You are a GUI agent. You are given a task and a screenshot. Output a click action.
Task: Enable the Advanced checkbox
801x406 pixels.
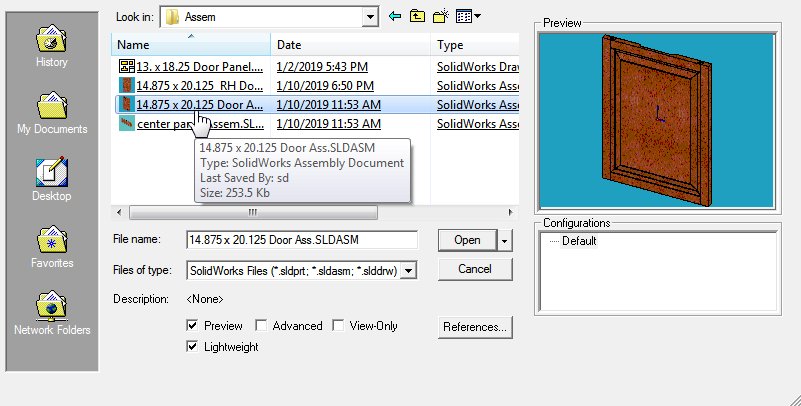click(x=261, y=325)
